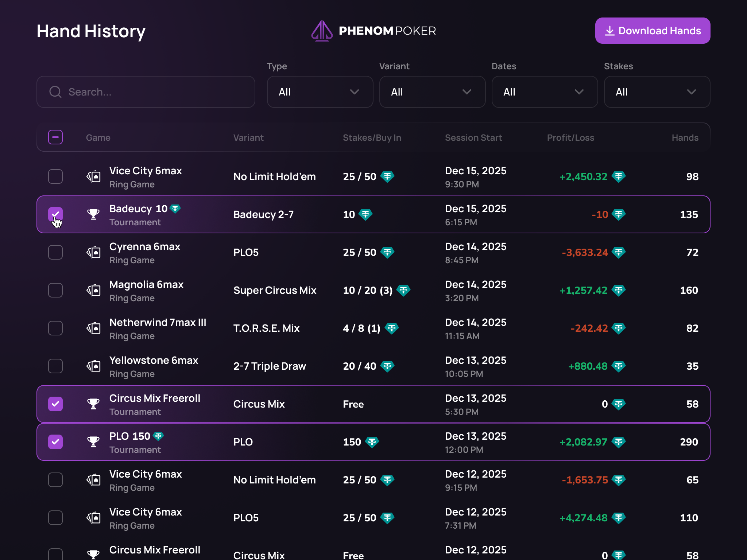
Task: Click the Phenom Poker logo icon
Action: point(322,31)
